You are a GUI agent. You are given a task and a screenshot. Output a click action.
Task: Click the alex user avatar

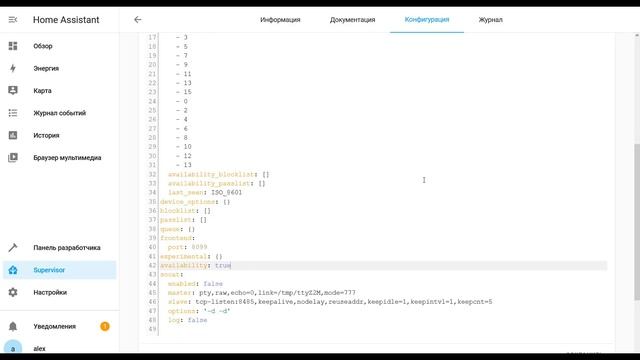pos(13,348)
